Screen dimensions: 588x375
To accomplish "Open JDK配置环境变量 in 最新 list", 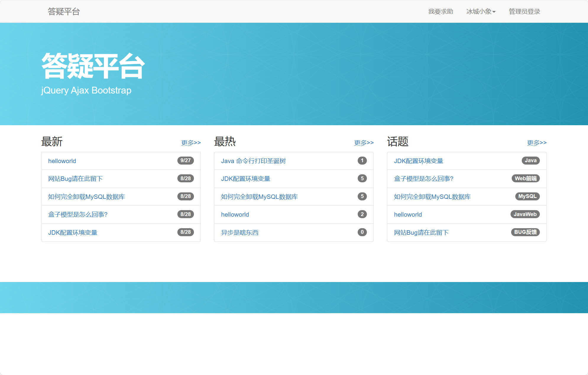I will pyautogui.click(x=73, y=232).
